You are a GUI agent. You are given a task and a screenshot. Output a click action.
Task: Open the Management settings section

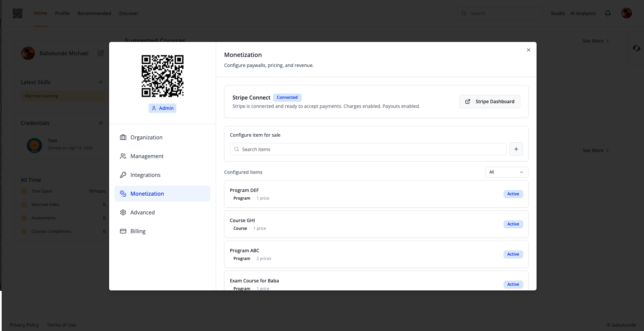coord(162,156)
